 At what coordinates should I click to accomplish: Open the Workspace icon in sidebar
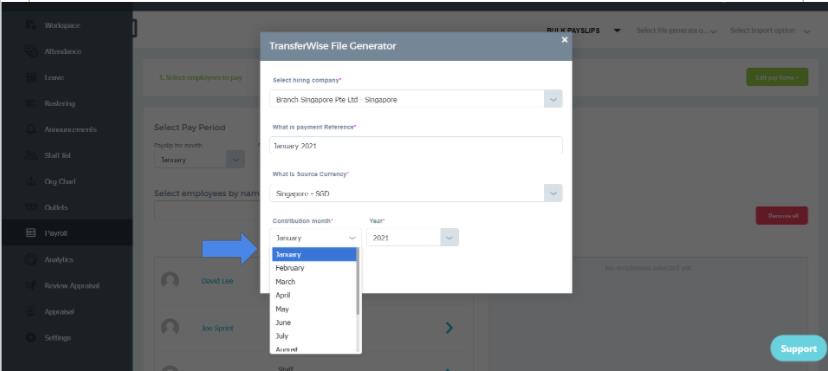click(31, 25)
